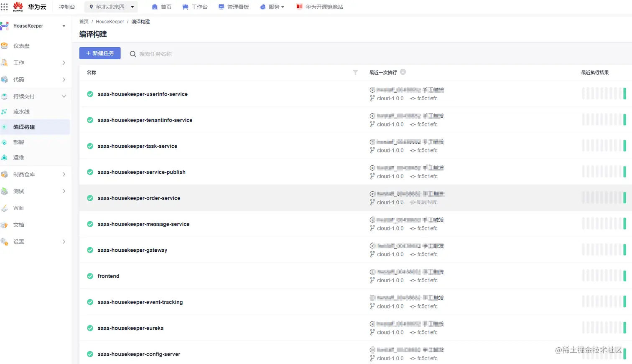
Task: Click green result bar for userinfo-service
Action: [x=624, y=94]
